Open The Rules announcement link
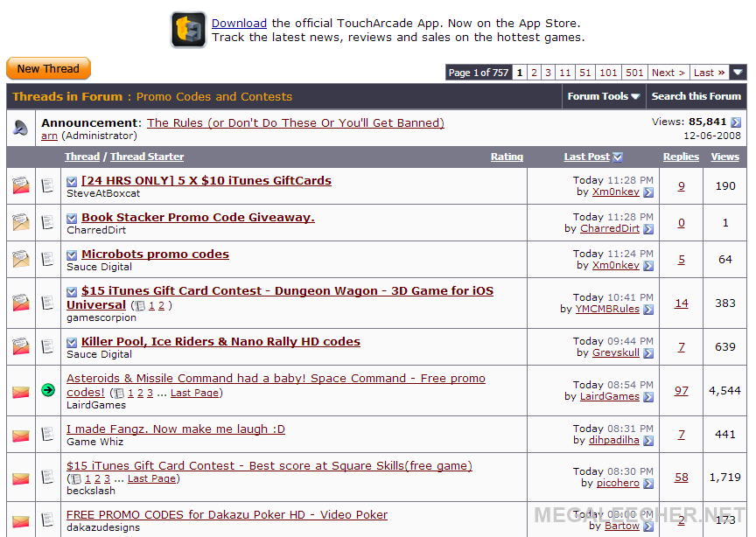Image resolution: width=756 pixels, height=537 pixels. (296, 123)
